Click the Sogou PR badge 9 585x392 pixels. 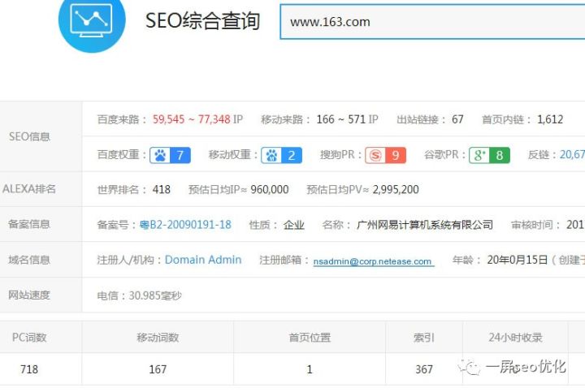[385, 155]
